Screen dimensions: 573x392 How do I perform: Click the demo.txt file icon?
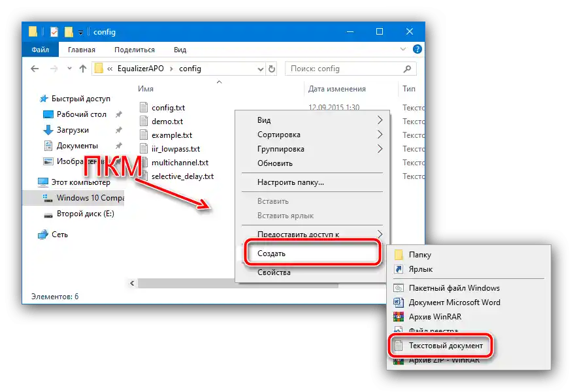[144, 122]
